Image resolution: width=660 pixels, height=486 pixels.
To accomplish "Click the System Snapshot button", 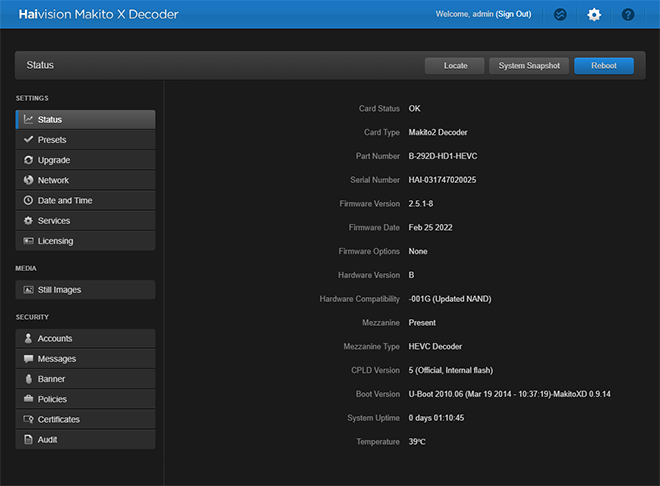I will point(529,66).
